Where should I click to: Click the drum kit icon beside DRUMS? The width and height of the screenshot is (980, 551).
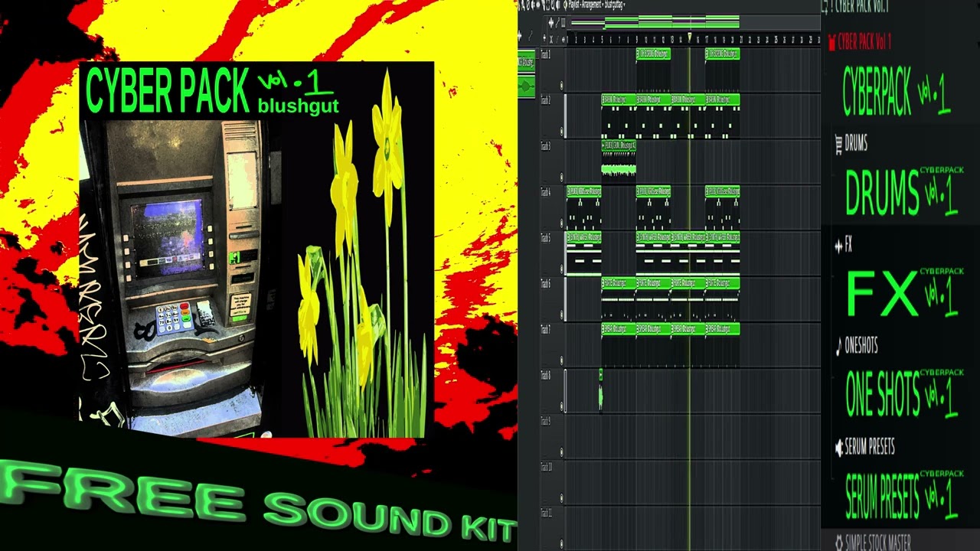pyautogui.click(x=838, y=142)
